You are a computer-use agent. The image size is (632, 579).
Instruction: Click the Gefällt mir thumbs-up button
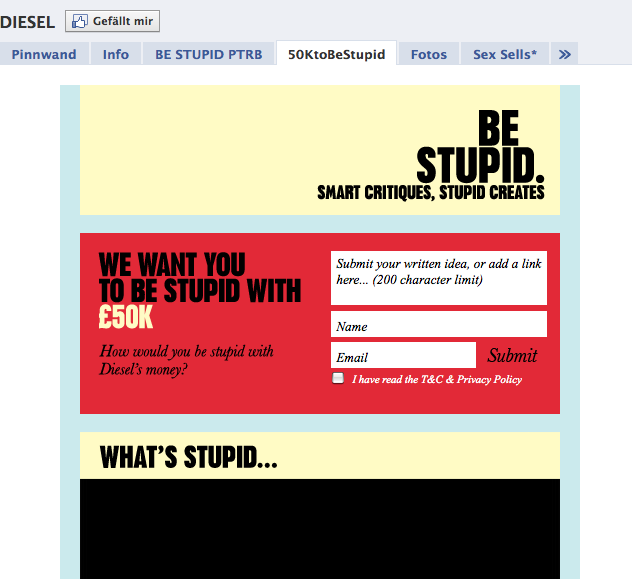112,21
